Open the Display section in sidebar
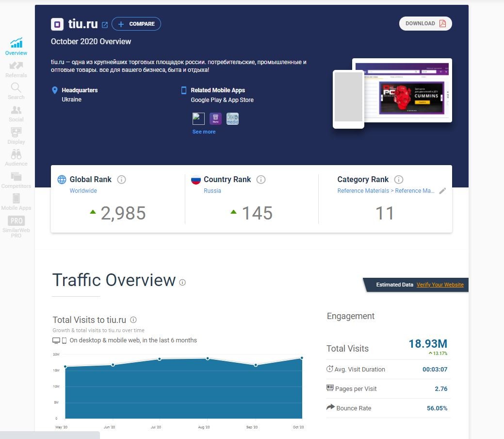The width and height of the screenshot is (504, 439). click(16, 136)
